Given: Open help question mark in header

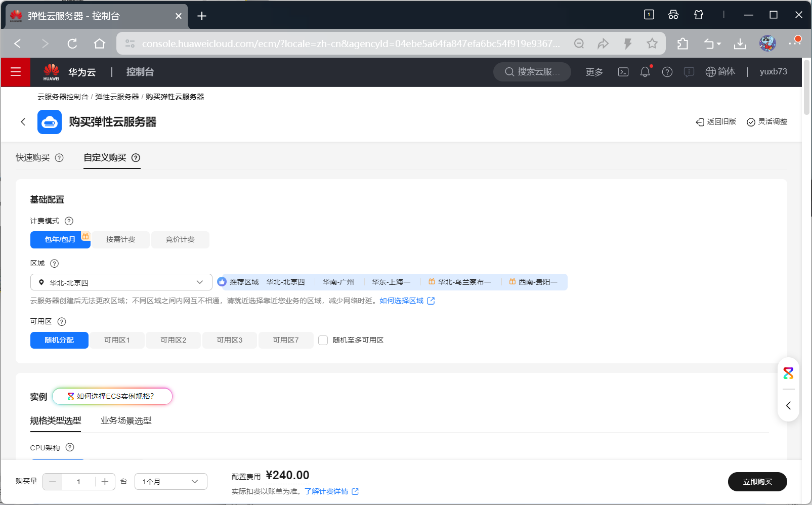Looking at the screenshot, I should tap(667, 72).
